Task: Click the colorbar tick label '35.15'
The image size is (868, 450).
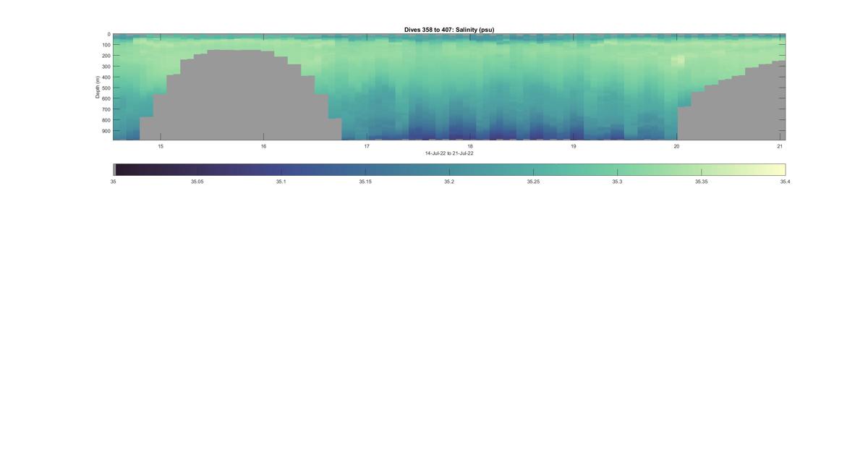Action: click(365, 182)
